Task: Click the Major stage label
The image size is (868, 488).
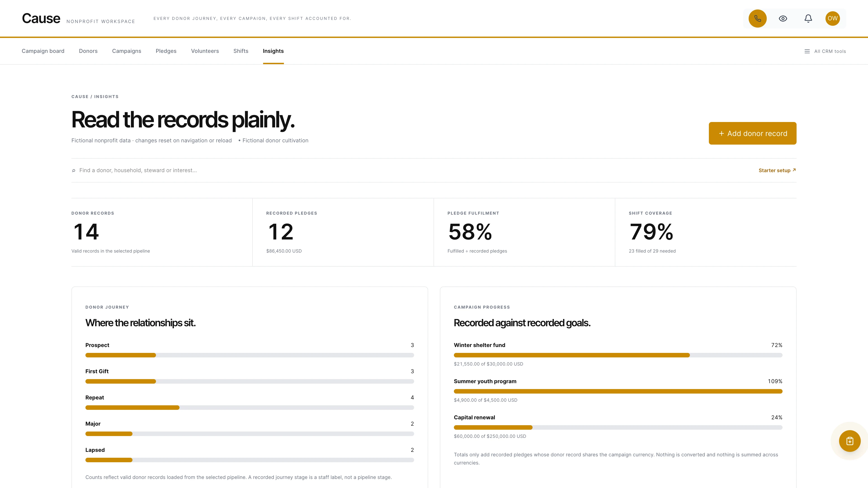Action: click(x=93, y=424)
